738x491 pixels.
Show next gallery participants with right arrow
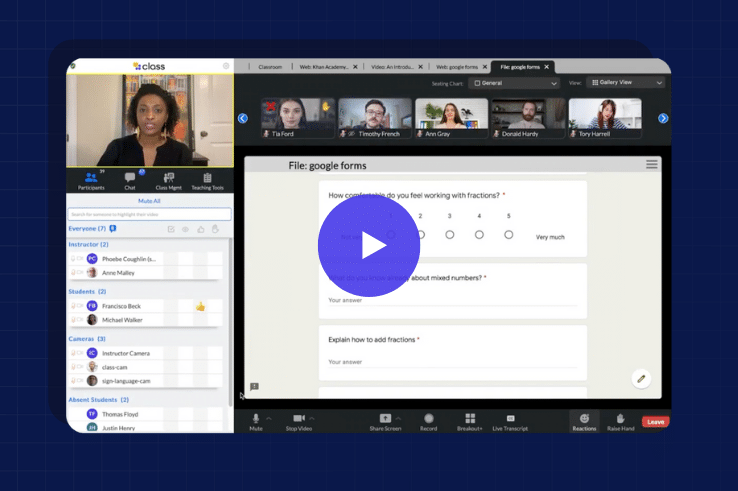[x=663, y=118]
